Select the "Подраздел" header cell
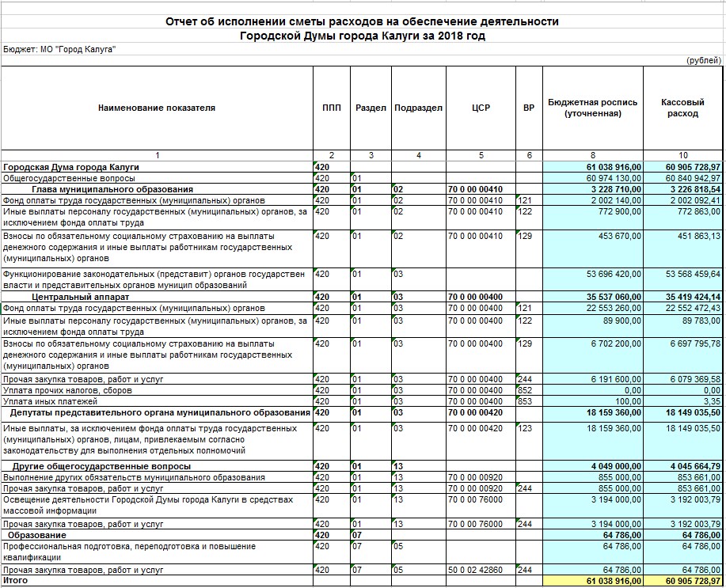The height and width of the screenshot is (588, 726). point(419,108)
